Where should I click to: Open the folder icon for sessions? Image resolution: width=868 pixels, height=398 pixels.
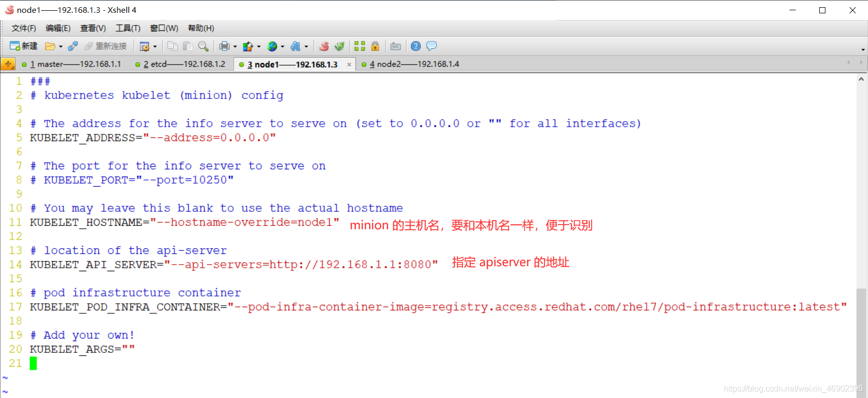coord(50,46)
